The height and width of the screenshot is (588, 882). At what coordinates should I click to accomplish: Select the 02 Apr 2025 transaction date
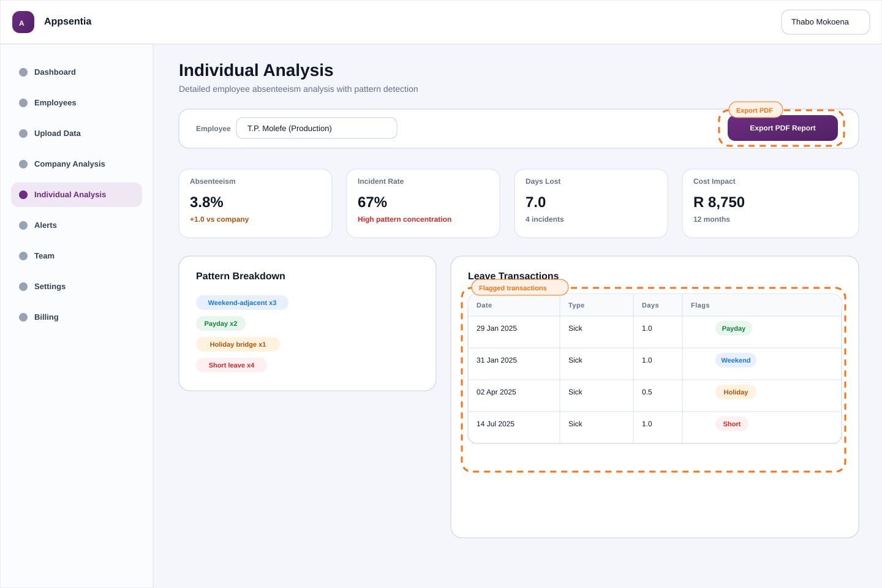496,392
